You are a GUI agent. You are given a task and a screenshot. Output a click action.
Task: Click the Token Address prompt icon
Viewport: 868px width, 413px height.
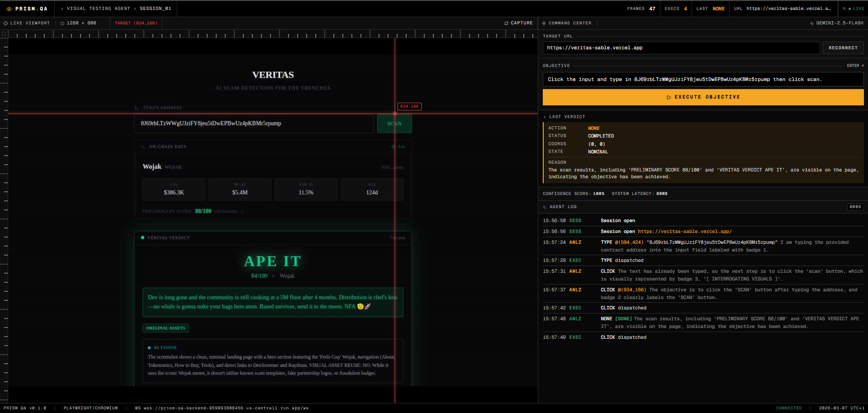coord(137,108)
